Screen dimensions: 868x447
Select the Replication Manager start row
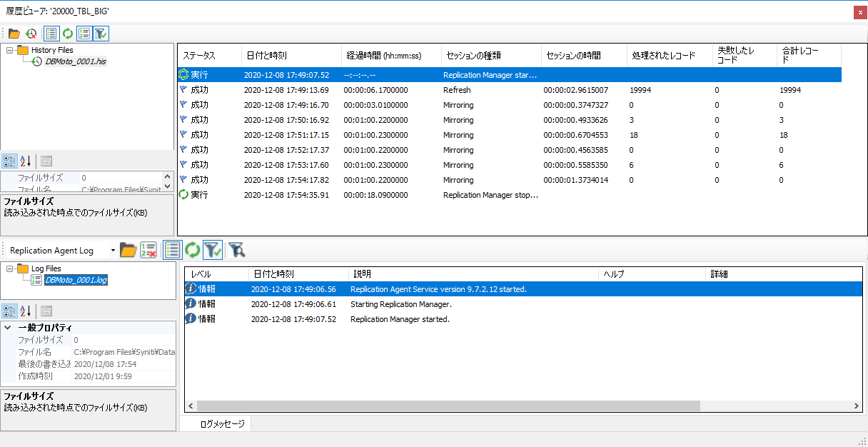510,75
